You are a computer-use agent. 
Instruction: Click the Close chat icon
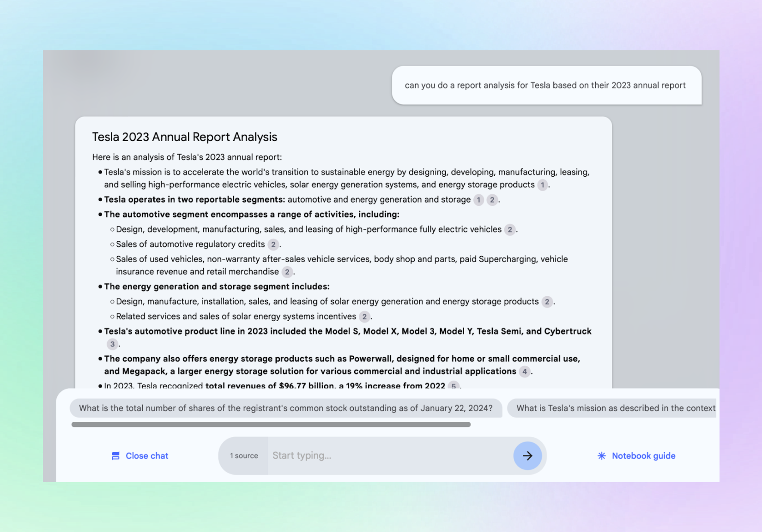115,456
